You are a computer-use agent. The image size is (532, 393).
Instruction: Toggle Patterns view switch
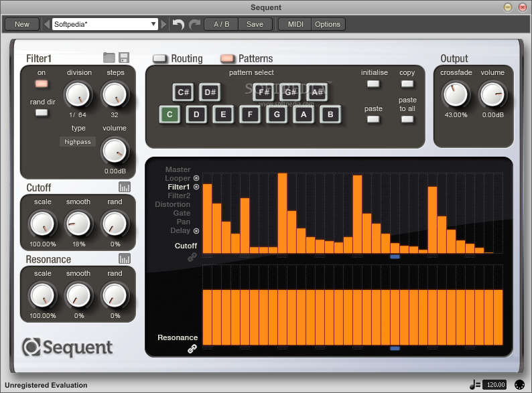coord(227,59)
